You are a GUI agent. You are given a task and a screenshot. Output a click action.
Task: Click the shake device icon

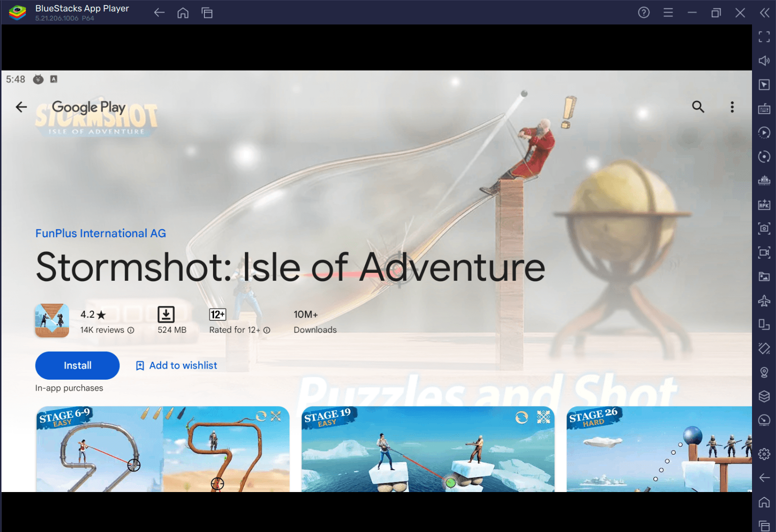click(x=764, y=348)
